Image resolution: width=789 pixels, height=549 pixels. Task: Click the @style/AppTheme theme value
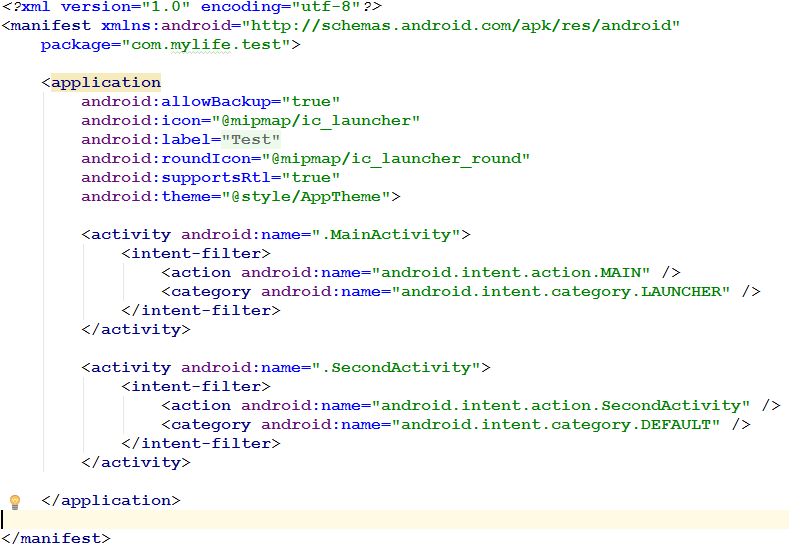coord(306,197)
